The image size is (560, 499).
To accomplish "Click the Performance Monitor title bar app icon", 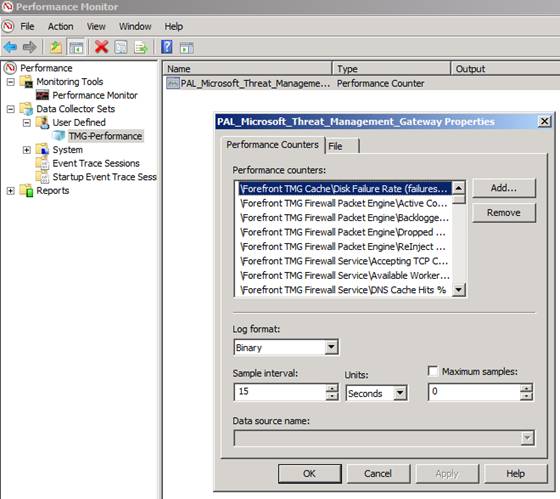I will [8, 6].
